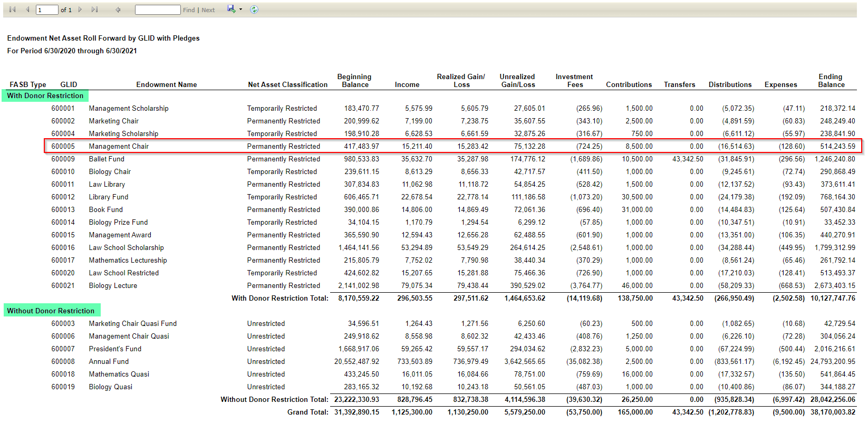
Task: Click Biology Lecture endowment name
Action: tap(113, 285)
